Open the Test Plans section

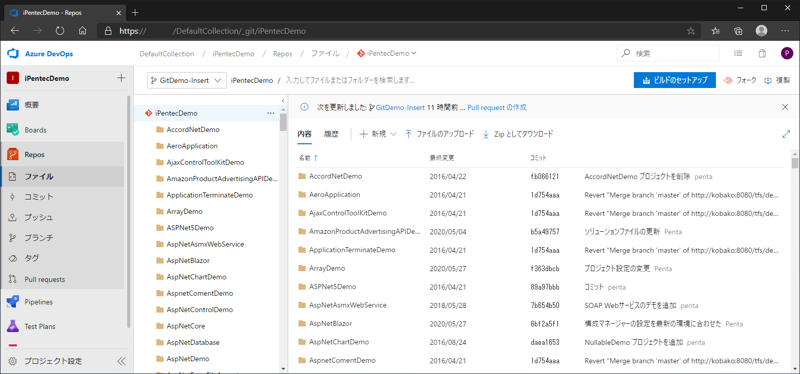tap(40, 327)
